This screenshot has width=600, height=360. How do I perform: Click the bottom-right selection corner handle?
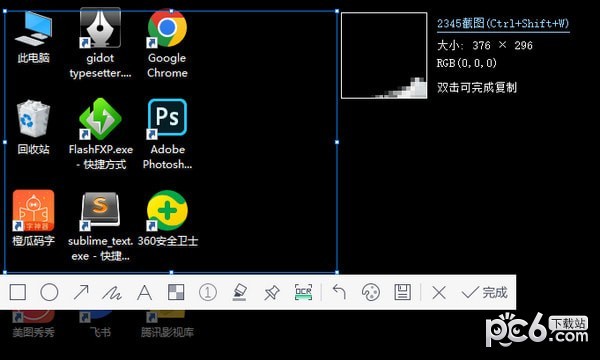(x=337, y=273)
